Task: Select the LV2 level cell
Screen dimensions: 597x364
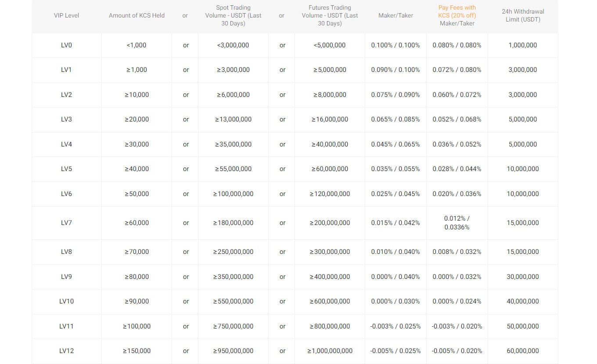Action: (x=66, y=95)
